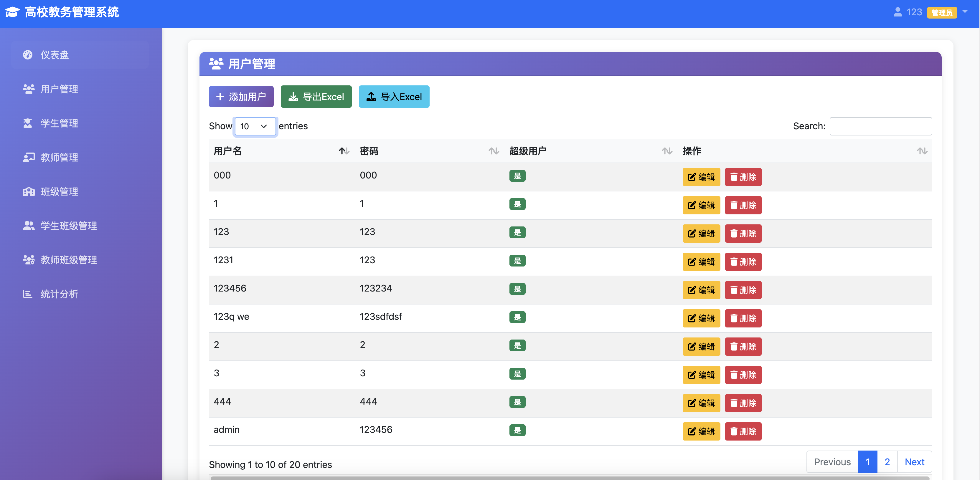Click the 班级管理 school building icon
Image resolution: width=980 pixels, height=480 pixels.
pyautogui.click(x=29, y=192)
